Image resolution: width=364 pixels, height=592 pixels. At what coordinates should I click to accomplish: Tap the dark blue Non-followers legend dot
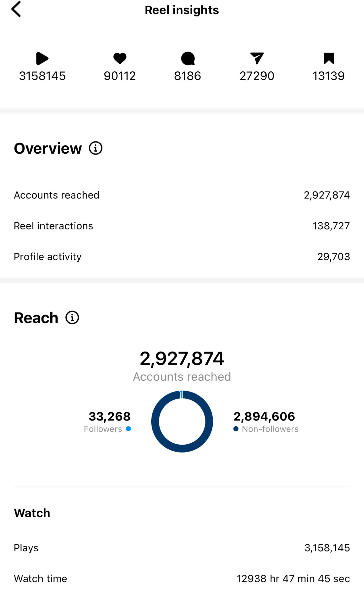pyautogui.click(x=236, y=429)
